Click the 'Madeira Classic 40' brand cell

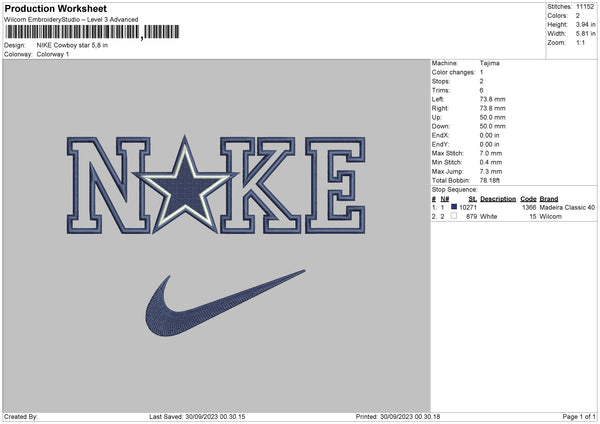[567, 207]
